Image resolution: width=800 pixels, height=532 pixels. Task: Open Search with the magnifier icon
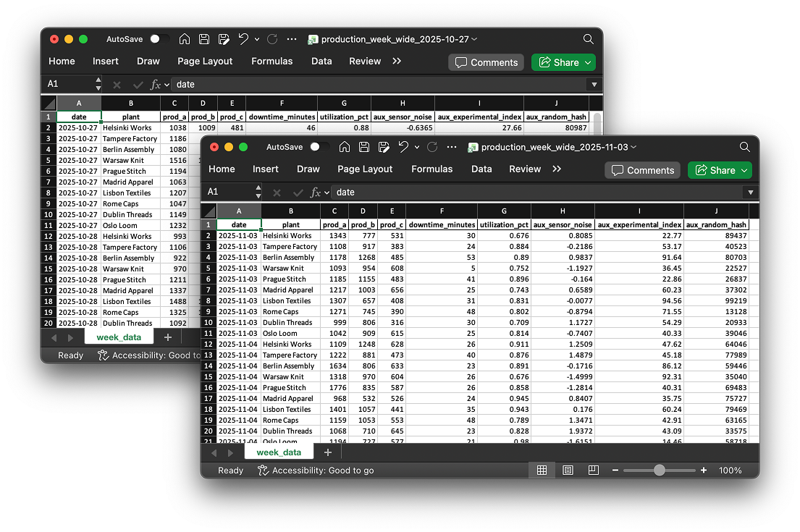(x=744, y=146)
